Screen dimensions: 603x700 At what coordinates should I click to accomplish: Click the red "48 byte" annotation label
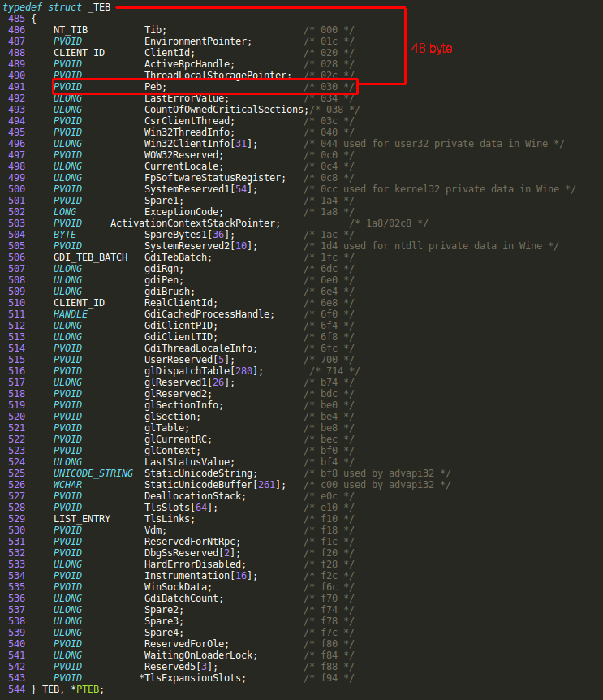[x=432, y=49]
